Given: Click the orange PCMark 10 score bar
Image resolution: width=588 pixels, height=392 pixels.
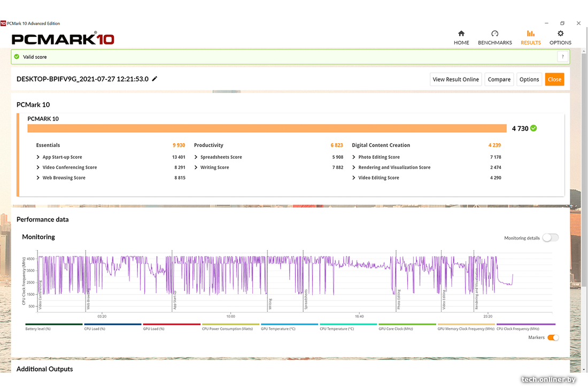Looking at the screenshot, I should coord(267,128).
